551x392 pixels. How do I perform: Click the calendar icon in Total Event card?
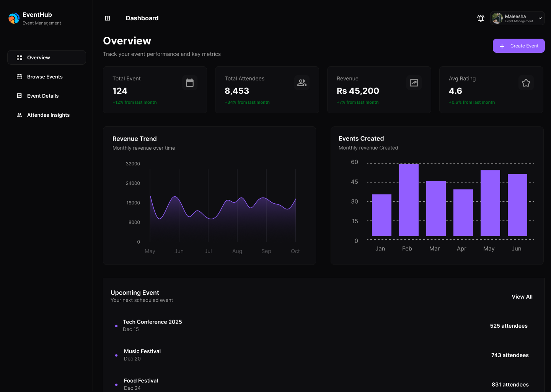tap(190, 83)
